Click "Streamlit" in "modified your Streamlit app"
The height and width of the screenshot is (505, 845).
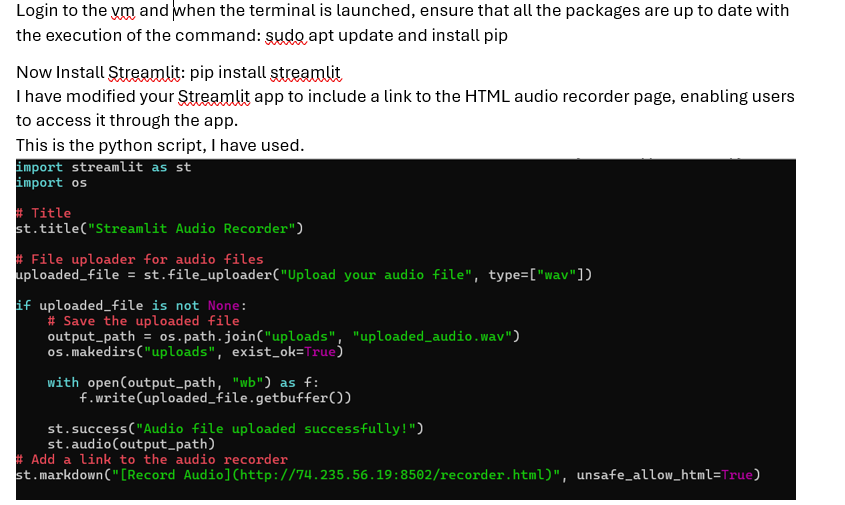[214, 96]
